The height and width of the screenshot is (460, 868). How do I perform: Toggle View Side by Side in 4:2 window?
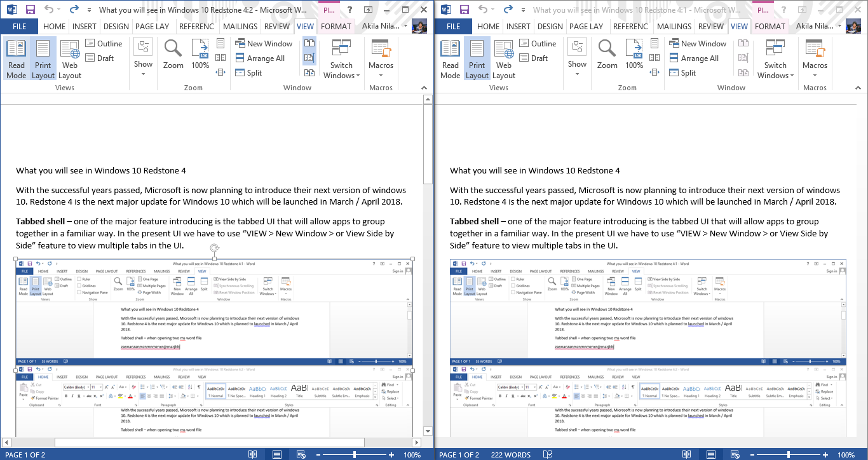(x=309, y=43)
